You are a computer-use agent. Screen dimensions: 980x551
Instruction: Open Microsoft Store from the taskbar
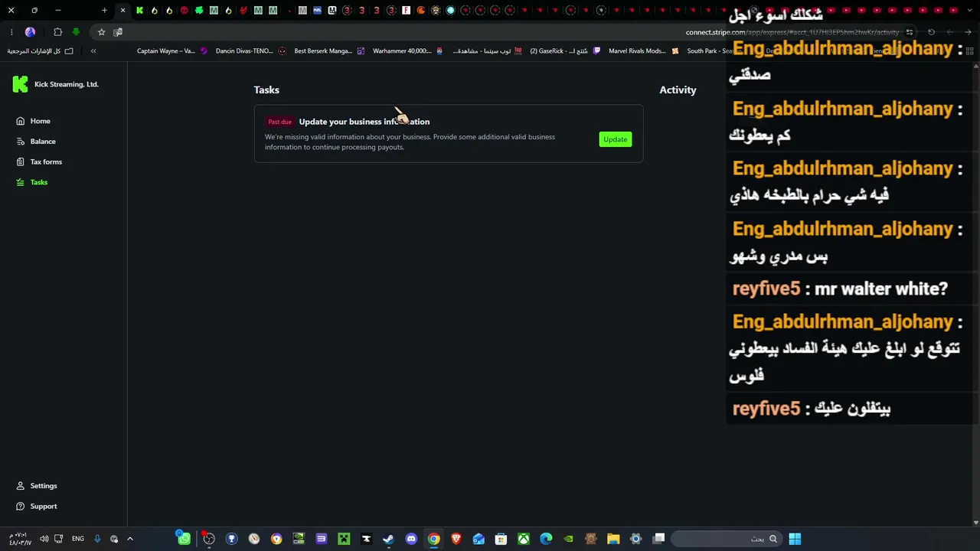pos(501,539)
